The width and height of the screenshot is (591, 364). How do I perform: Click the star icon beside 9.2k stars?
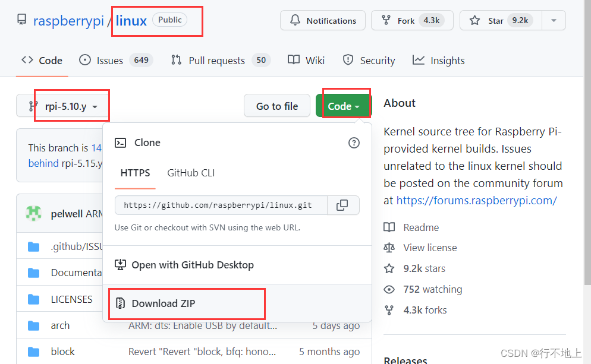pos(389,268)
